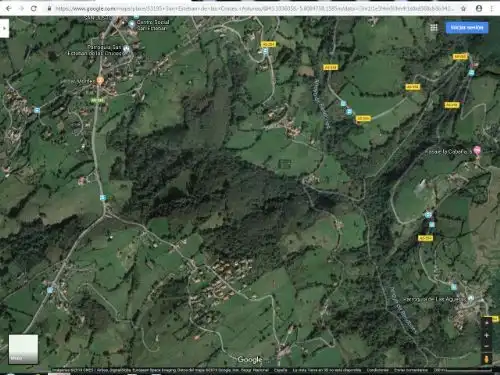Select the Centro Social San Esteban marker
Screen dimensions: 500x375
tap(132, 24)
